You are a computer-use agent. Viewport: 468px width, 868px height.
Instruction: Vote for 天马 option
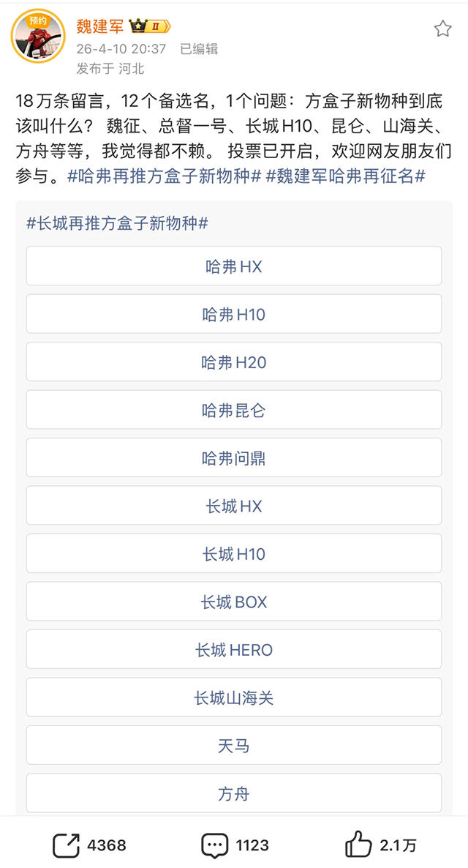[234, 746]
